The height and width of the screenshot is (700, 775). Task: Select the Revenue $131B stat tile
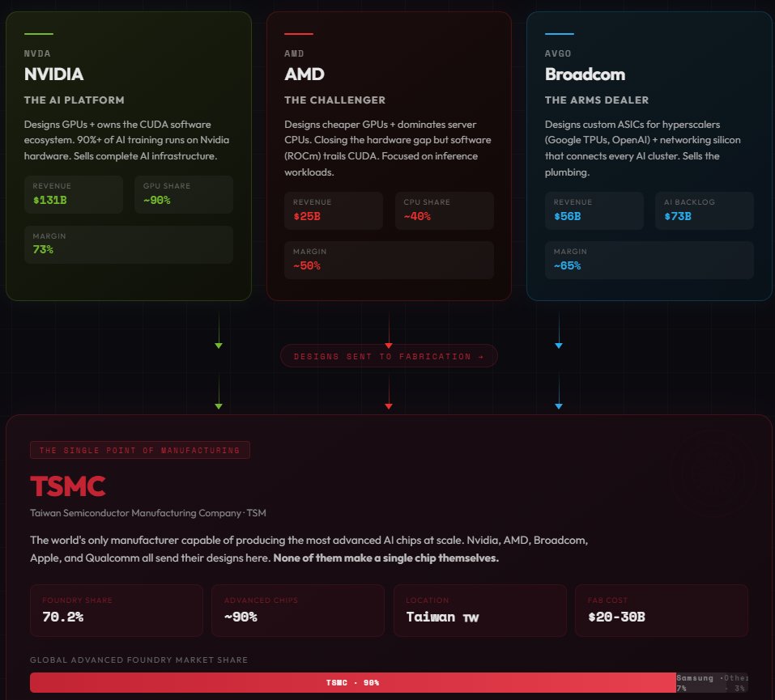click(x=73, y=194)
